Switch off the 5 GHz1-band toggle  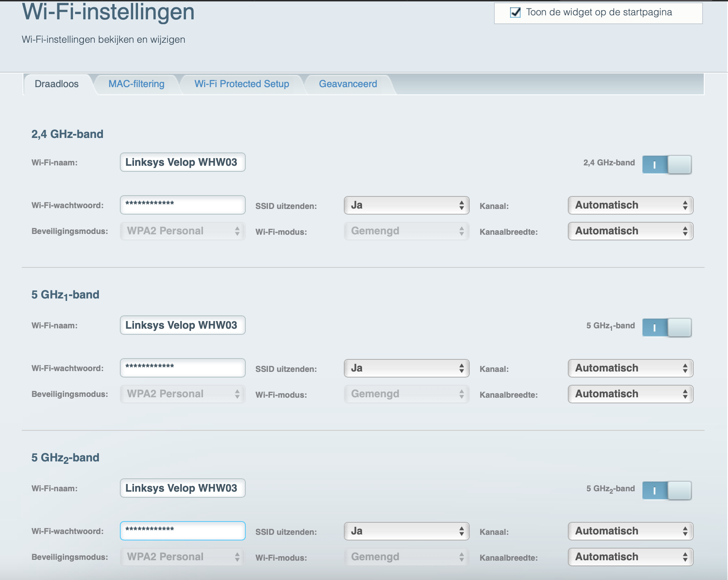[667, 328]
